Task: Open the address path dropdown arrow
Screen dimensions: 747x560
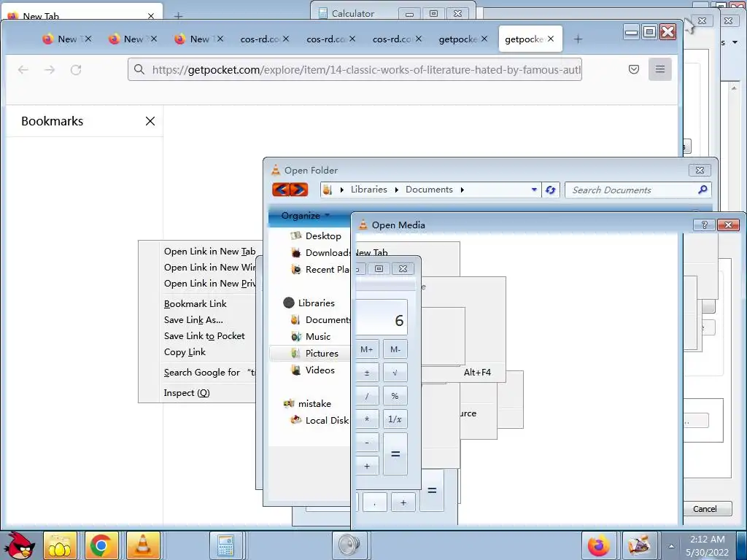Action: (534, 190)
